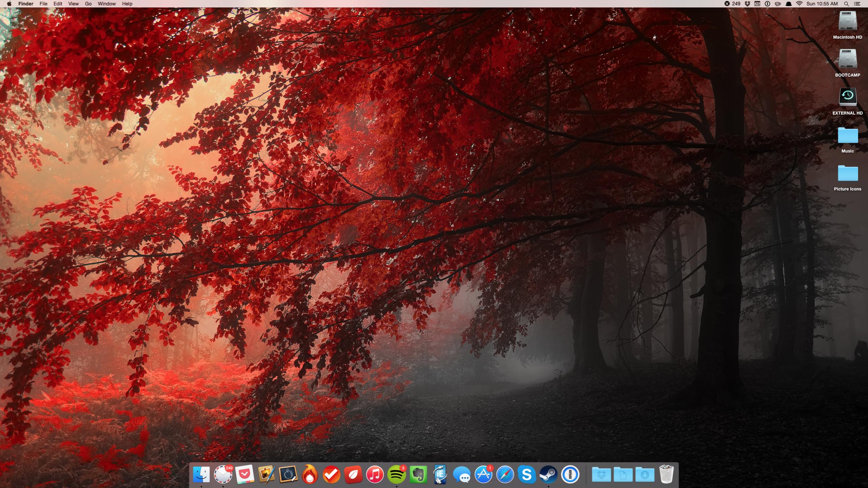
Task: Open the Window menu
Action: (x=107, y=4)
